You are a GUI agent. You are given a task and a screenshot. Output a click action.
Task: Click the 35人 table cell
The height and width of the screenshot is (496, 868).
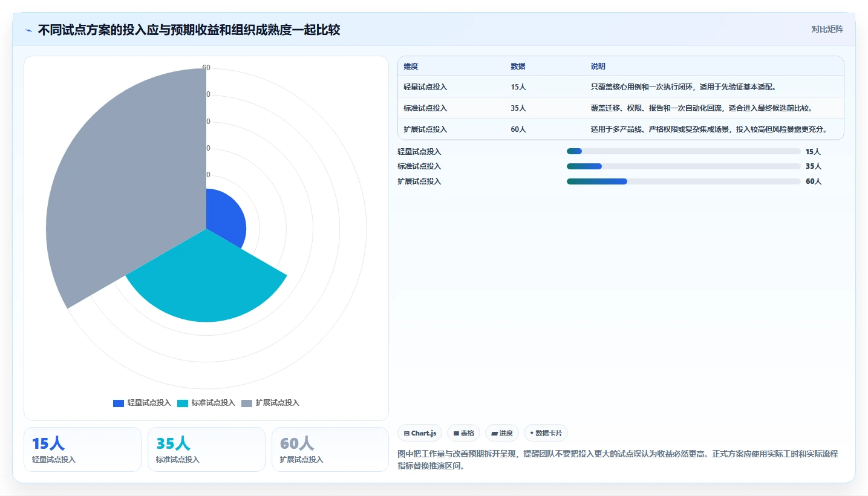(x=518, y=108)
